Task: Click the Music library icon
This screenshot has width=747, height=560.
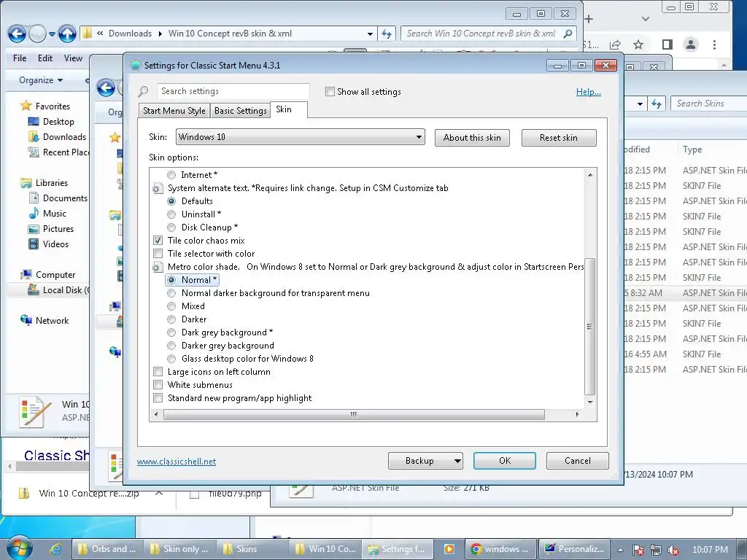Action: click(x=34, y=214)
